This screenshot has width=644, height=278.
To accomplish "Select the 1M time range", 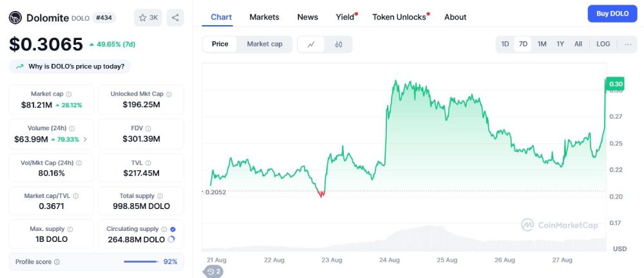I will tap(542, 44).
